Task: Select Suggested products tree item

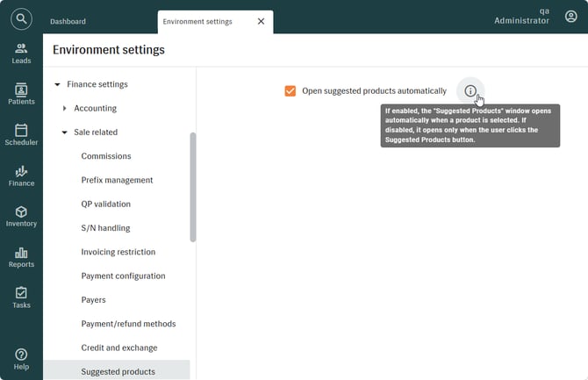Action: (117, 370)
